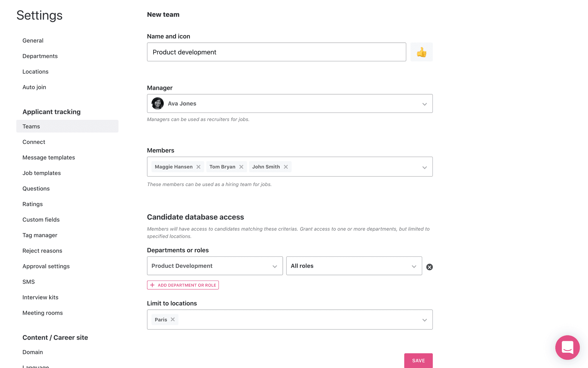Screen dimensions: 588x368
Task: Click Add Department or Role button
Action: 183,285
